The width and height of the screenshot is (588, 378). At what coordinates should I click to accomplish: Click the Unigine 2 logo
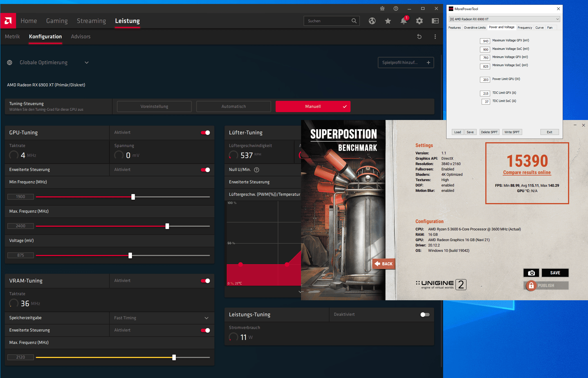pos(441,284)
